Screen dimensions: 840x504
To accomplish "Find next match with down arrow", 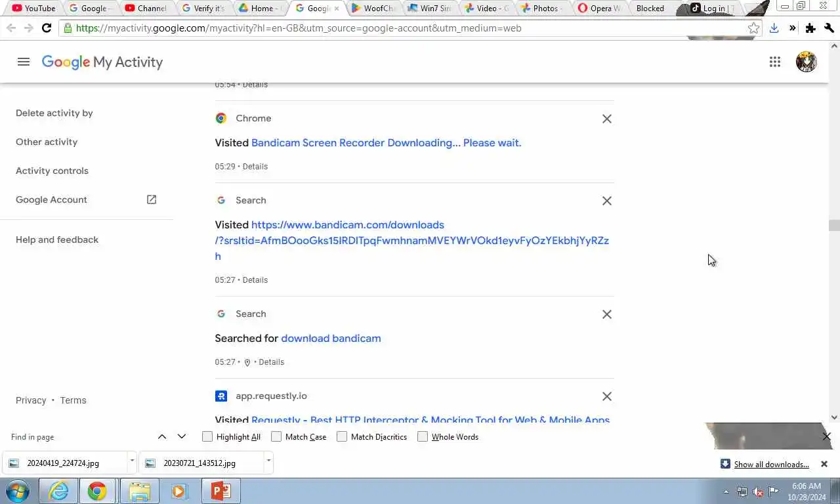I will coord(182,436).
